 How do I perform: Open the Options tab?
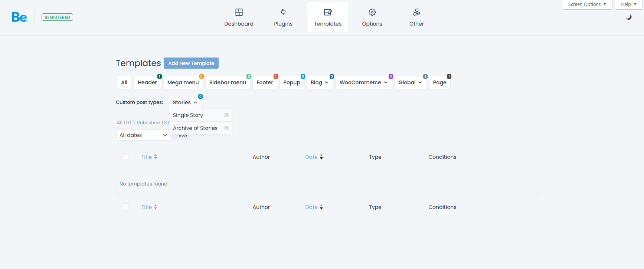pyautogui.click(x=372, y=17)
